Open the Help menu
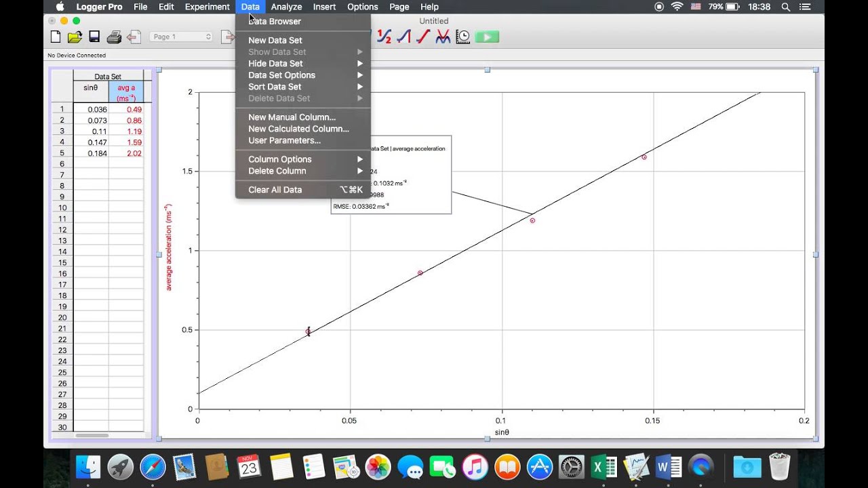The height and width of the screenshot is (488, 868). coord(429,7)
